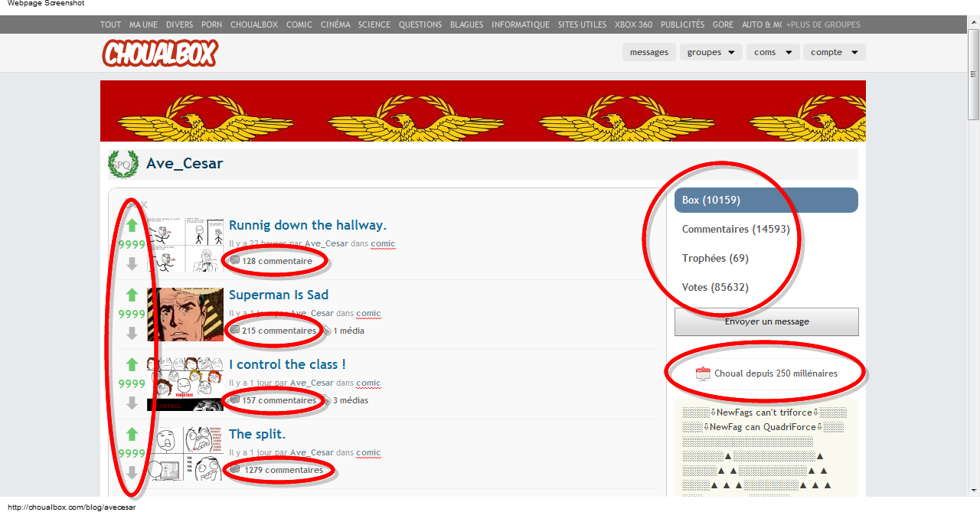The image size is (980, 512).
Task: Open the messages button in header
Action: tap(649, 52)
